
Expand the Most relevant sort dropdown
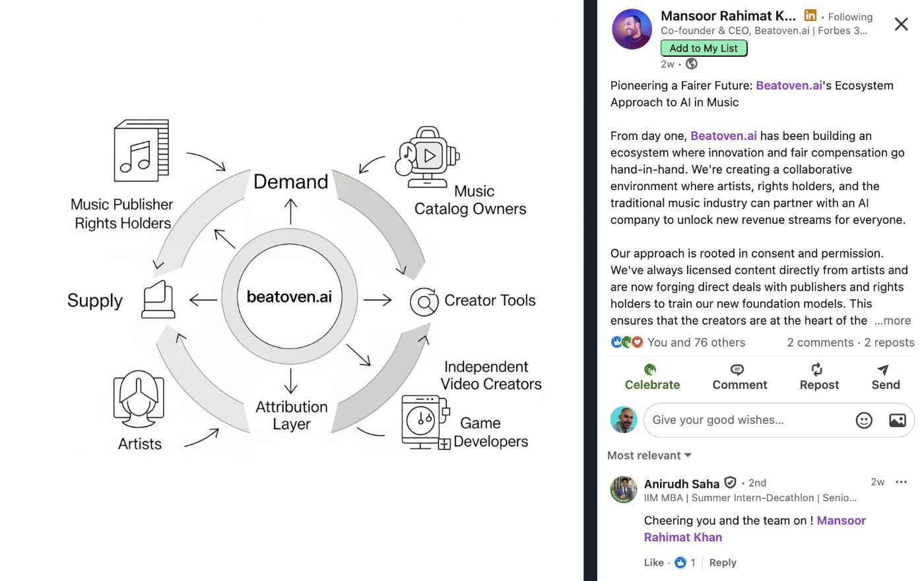point(649,456)
